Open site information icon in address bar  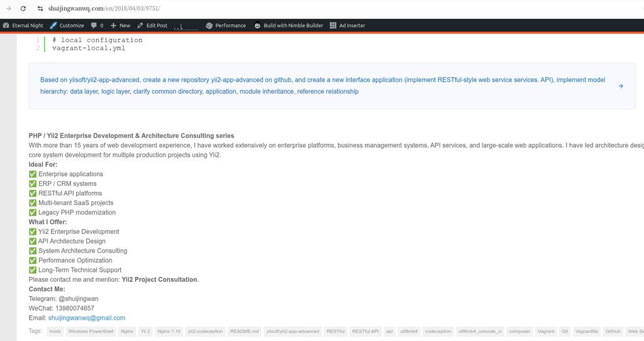(x=40, y=8)
